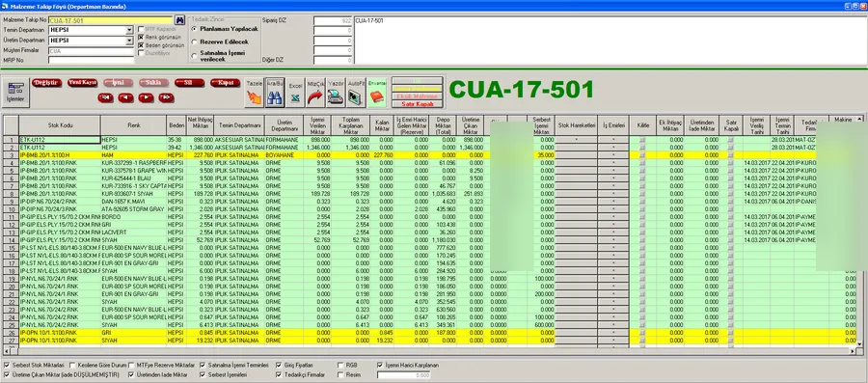Screen dimensions: 868x383
Task: Click the Malzeme Takip No field
Action: [111, 20]
